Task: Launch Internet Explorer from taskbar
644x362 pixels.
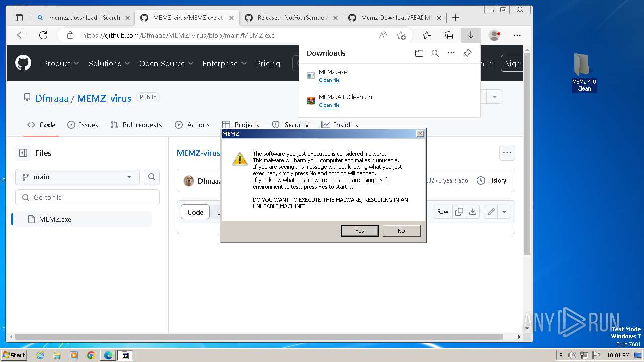Action: click(x=40, y=355)
